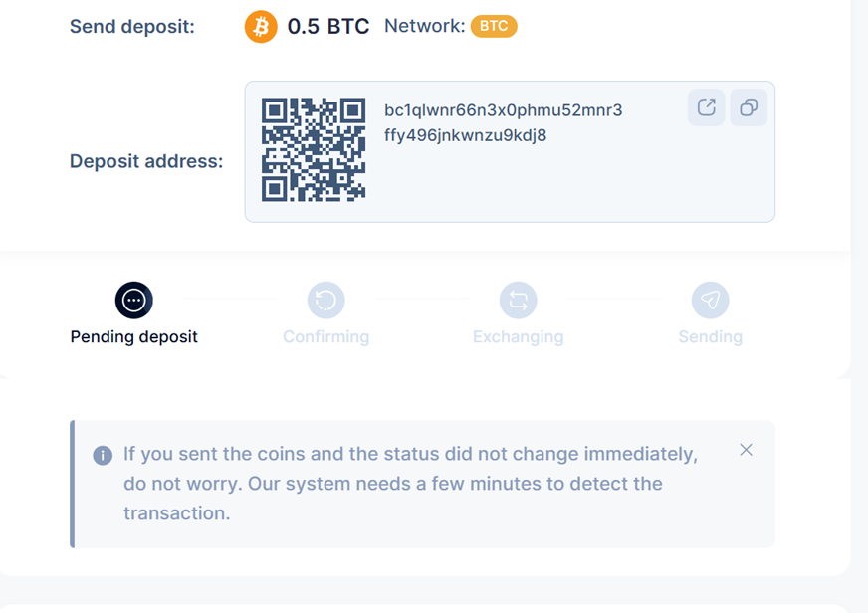Screen dimensions: 868x613
Task: Dismiss the transaction detection notice
Action: click(x=747, y=450)
